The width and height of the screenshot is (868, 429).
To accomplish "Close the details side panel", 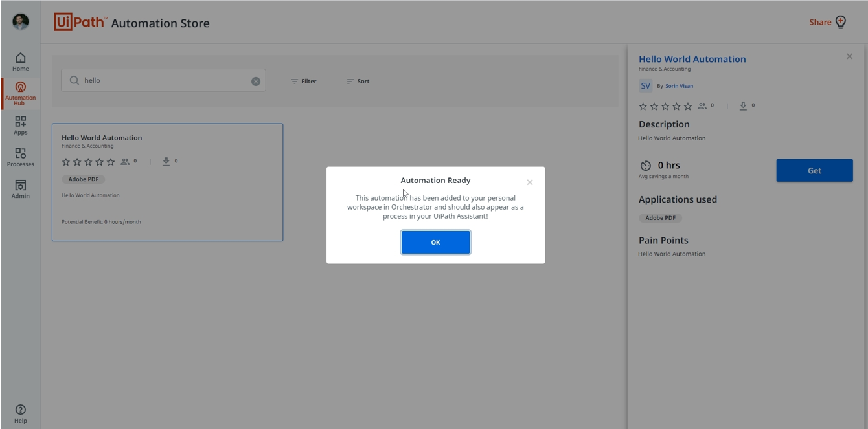I will (x=849, y=56).
